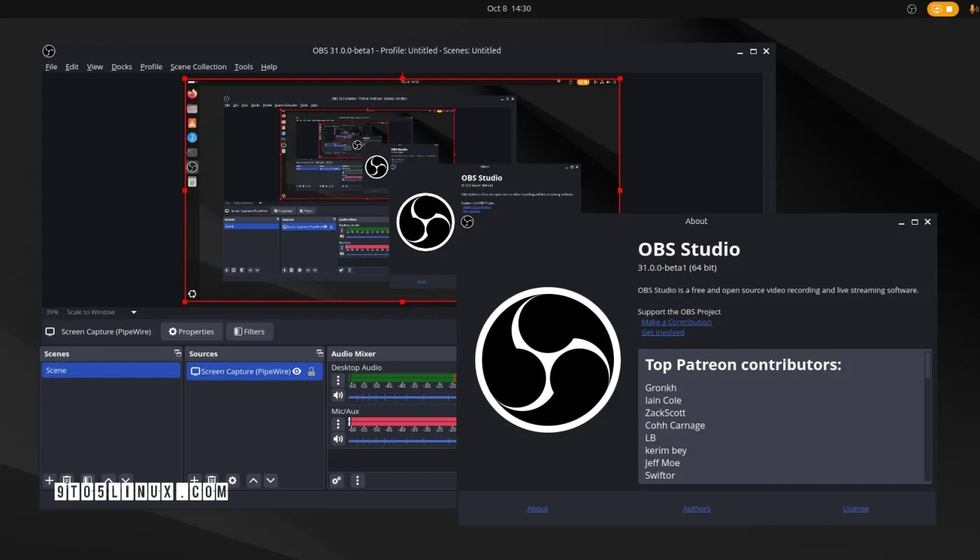Screen dimensions: 980x560
Task: Pop out the Sources dock
Action: [x=320, y=353]
